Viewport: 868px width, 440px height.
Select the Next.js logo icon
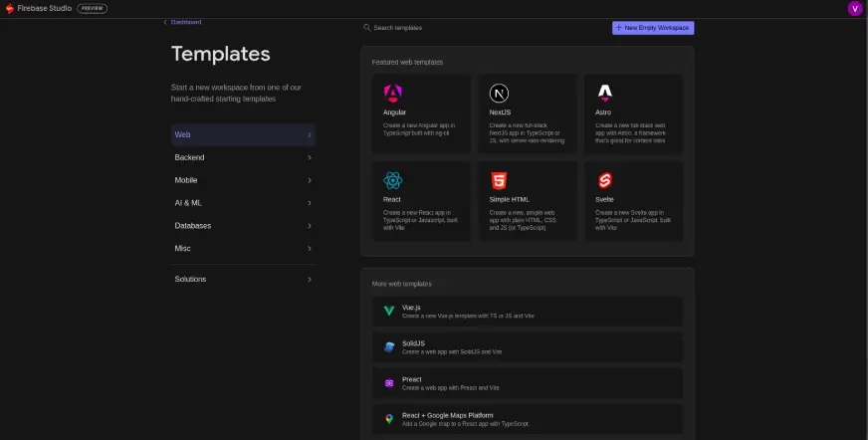499,94
